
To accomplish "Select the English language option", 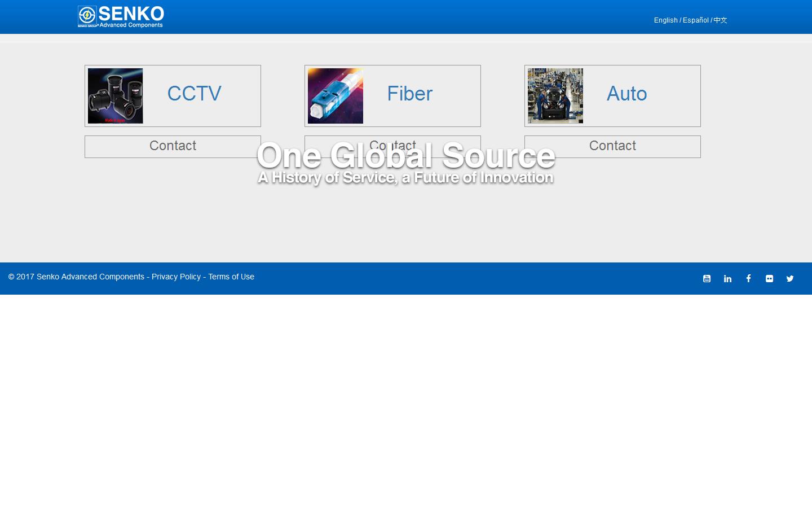I will click(x=665, y=20).
